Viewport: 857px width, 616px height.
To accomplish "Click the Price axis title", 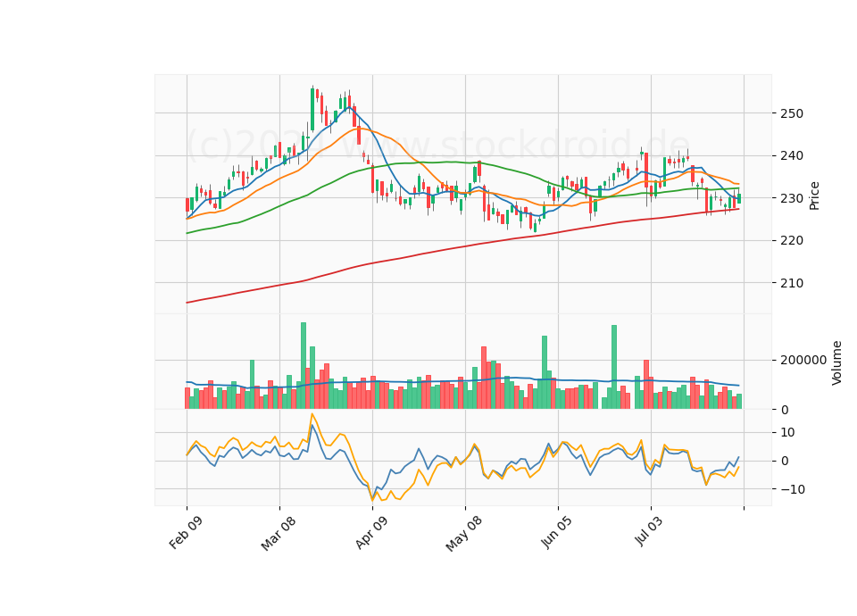I will (x=814, y=196).
